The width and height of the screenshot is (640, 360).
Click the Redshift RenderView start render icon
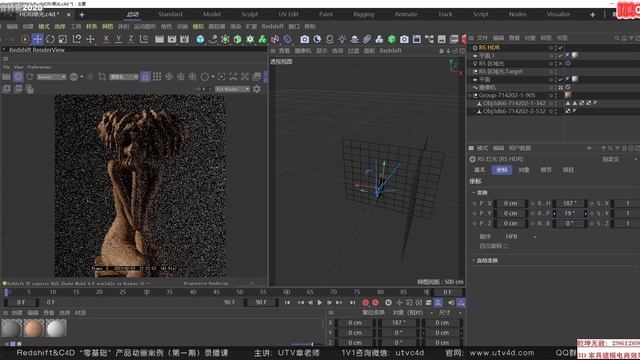pyautogui.click(x=18, y=77)
